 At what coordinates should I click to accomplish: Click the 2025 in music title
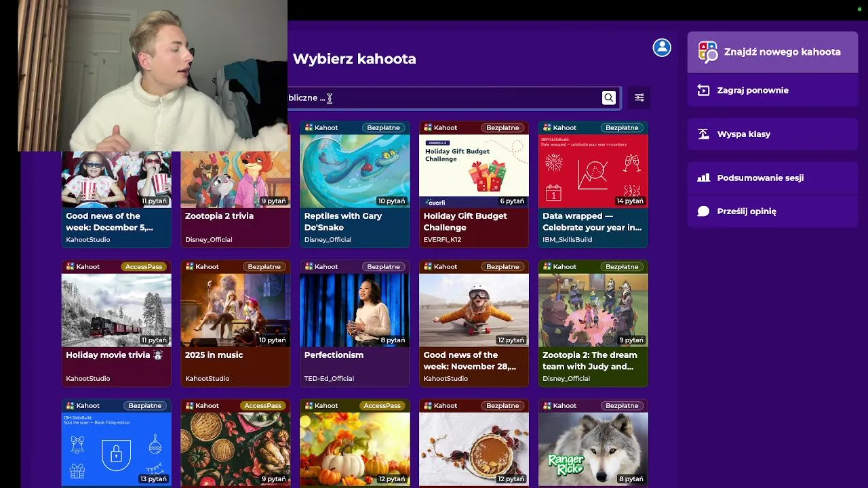click(214, 354)
